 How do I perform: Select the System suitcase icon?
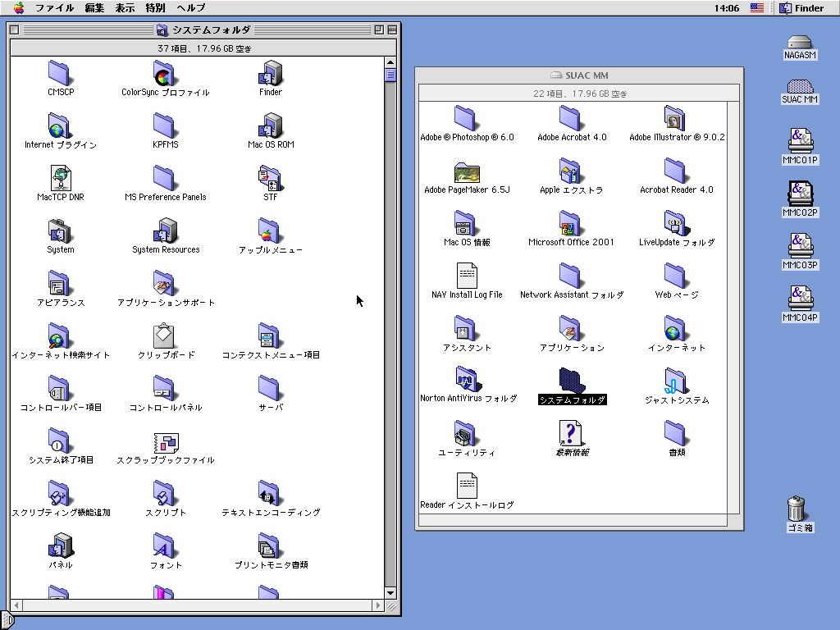(x=60, y=231)
